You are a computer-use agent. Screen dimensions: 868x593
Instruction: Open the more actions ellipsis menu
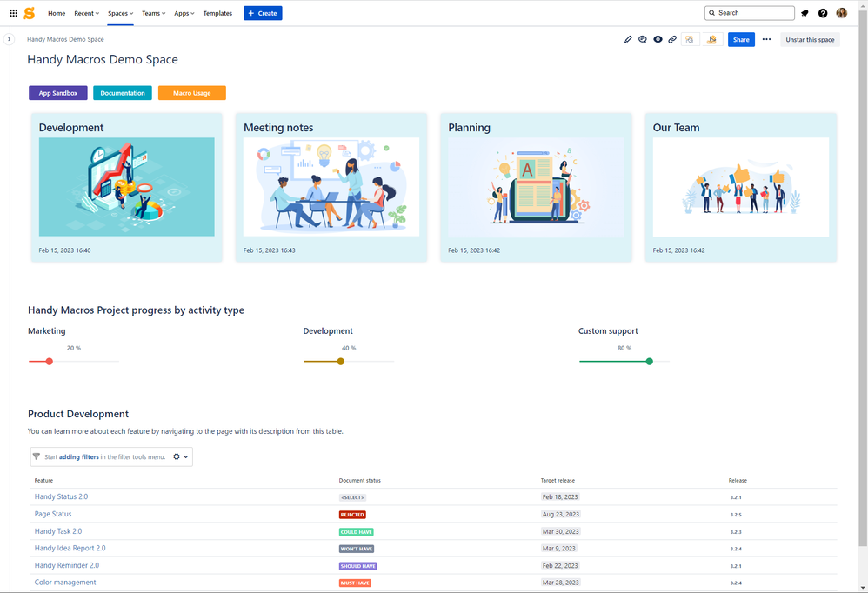click(766, 39)
